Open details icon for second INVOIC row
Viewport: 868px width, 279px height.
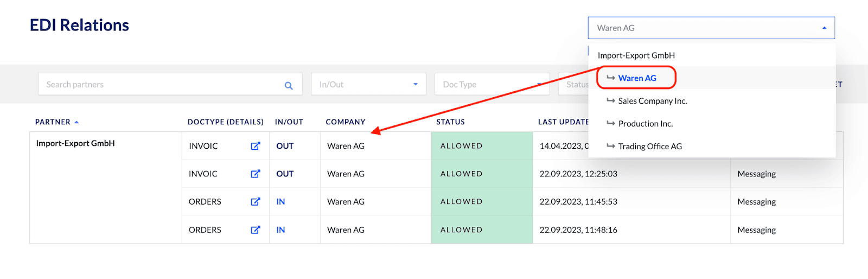pos(256,174)
